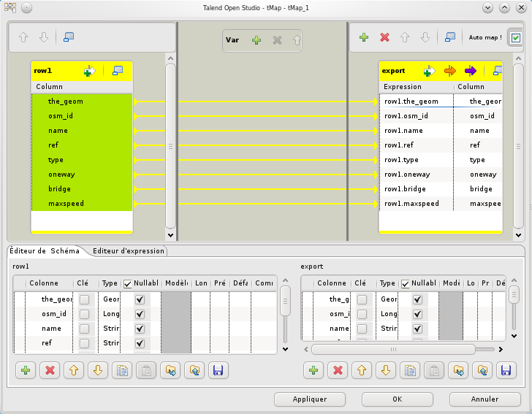This screenshot has height=414, width=532.
Task: Copy selected columns in row1 schema
Action: 123,370
